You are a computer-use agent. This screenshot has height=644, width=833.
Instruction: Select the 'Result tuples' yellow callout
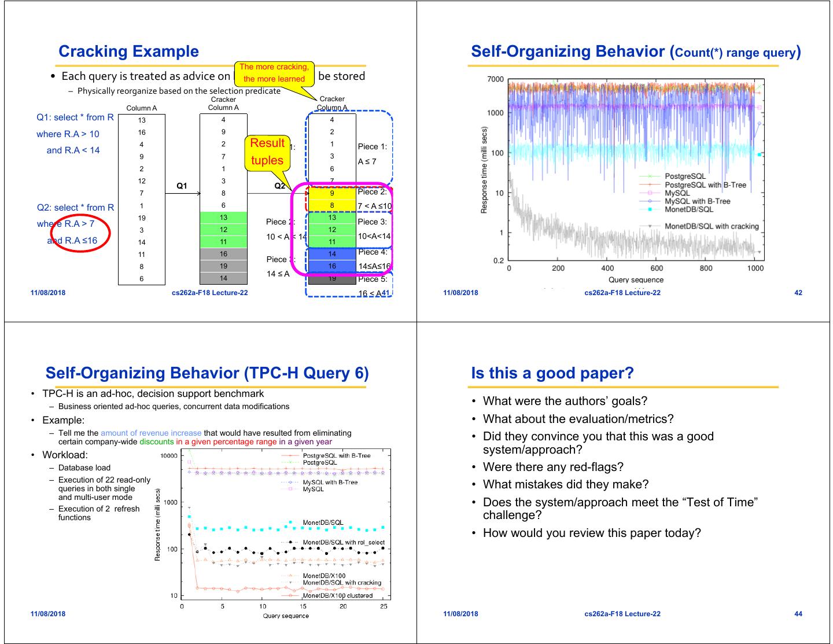coord(267,152)
